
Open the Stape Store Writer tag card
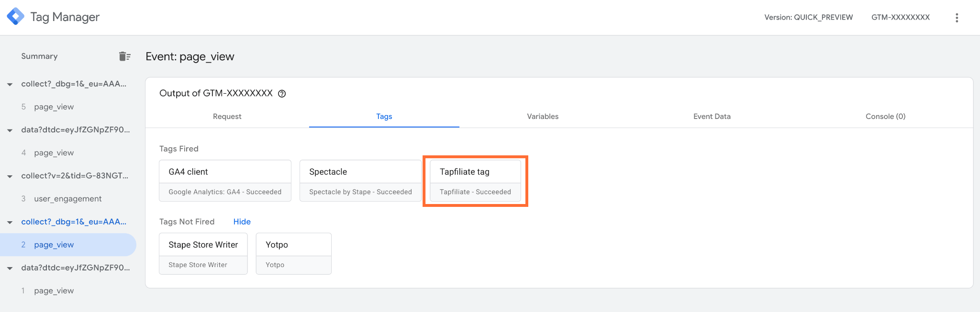click(203, 254)
